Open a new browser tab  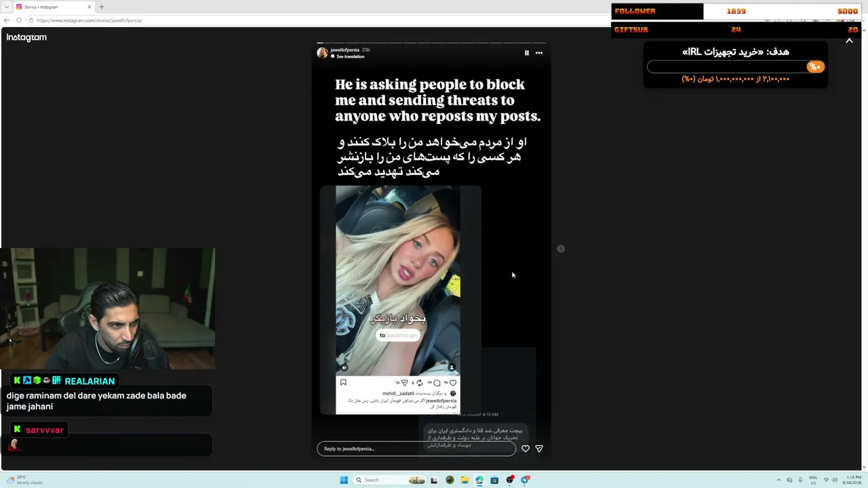pos(102,7)
